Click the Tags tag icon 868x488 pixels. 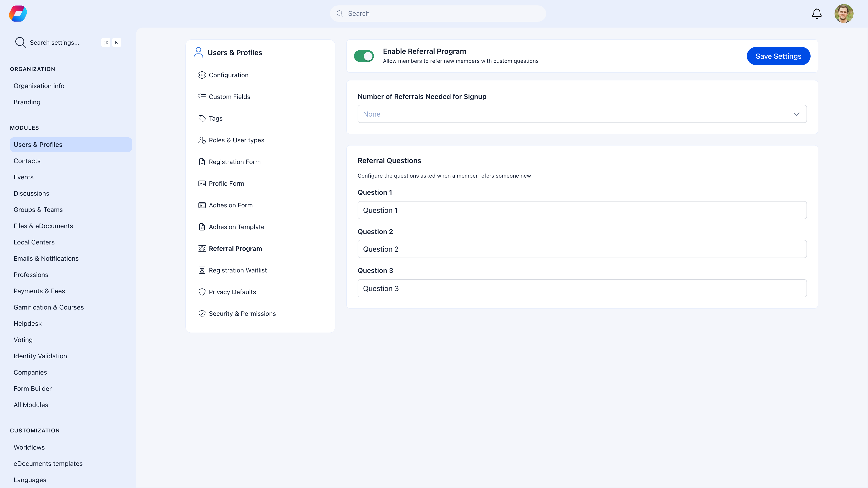click(202, 118)
